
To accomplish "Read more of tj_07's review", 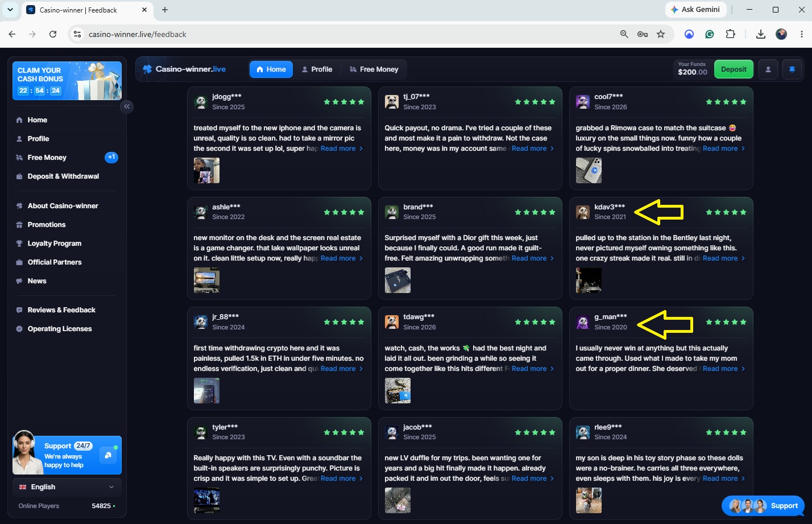I will [x=533, y=148].
